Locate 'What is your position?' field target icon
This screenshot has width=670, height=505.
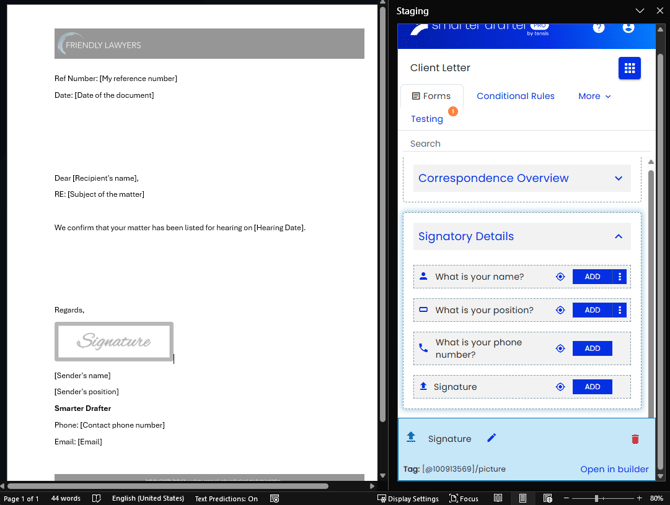(560, 310)
